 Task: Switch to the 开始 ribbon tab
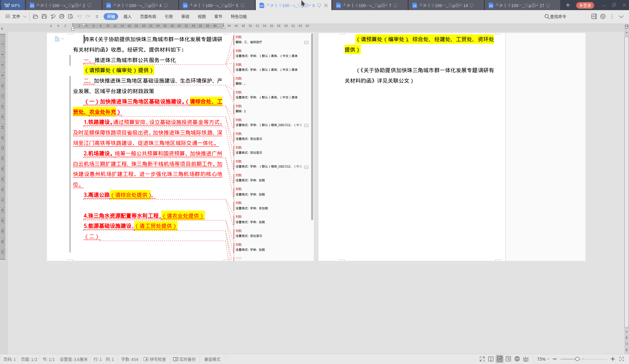coord(111,17)
